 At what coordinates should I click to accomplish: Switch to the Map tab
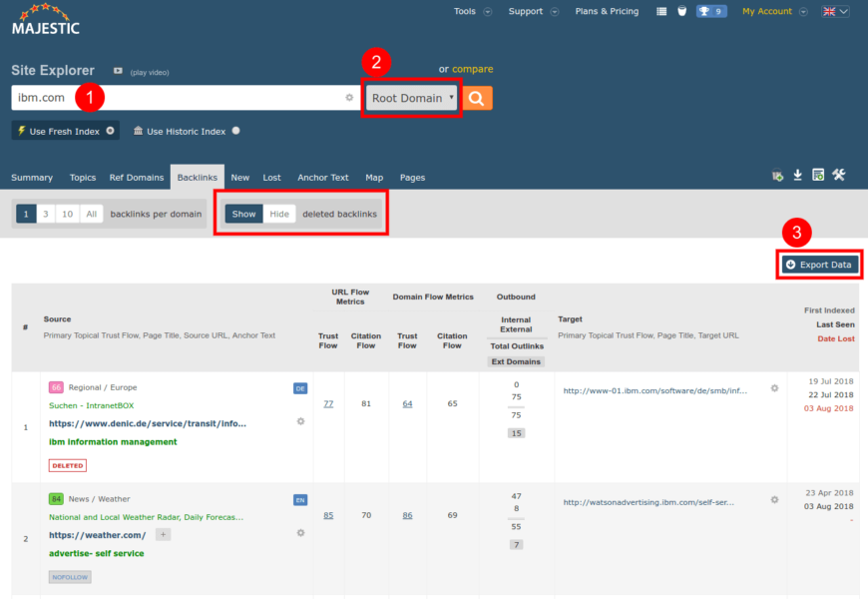[374, 178]
